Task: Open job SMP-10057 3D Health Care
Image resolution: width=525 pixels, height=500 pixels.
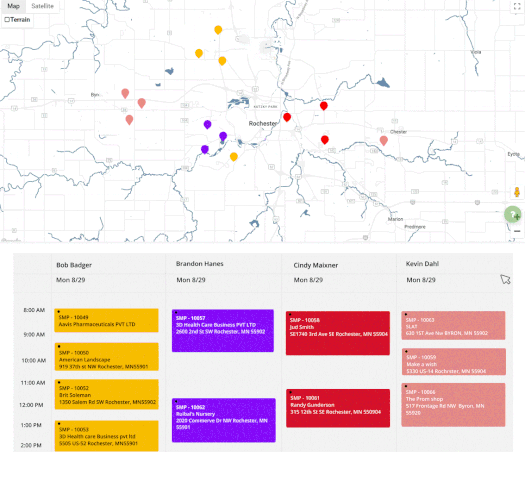Action: [x=223, y=331]
